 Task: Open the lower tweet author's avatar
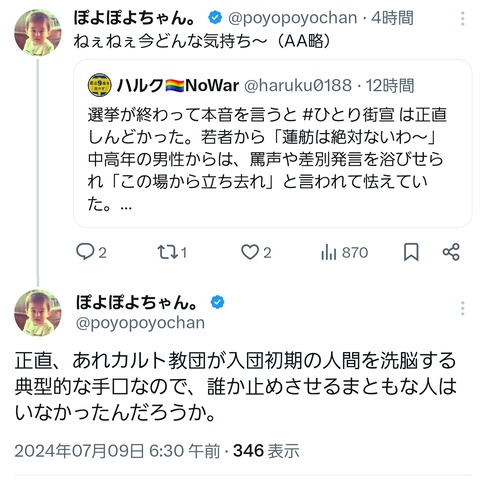tap(38, 313)
